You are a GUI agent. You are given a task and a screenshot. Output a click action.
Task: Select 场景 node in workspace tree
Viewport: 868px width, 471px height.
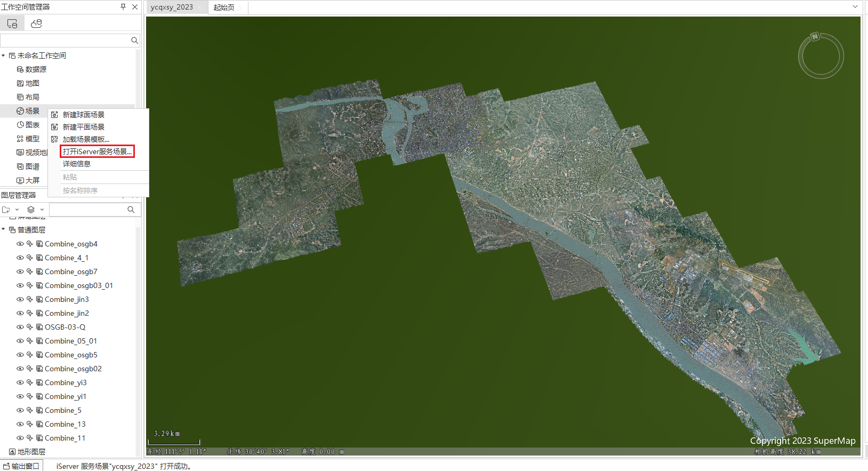click(x=32, y=111)
